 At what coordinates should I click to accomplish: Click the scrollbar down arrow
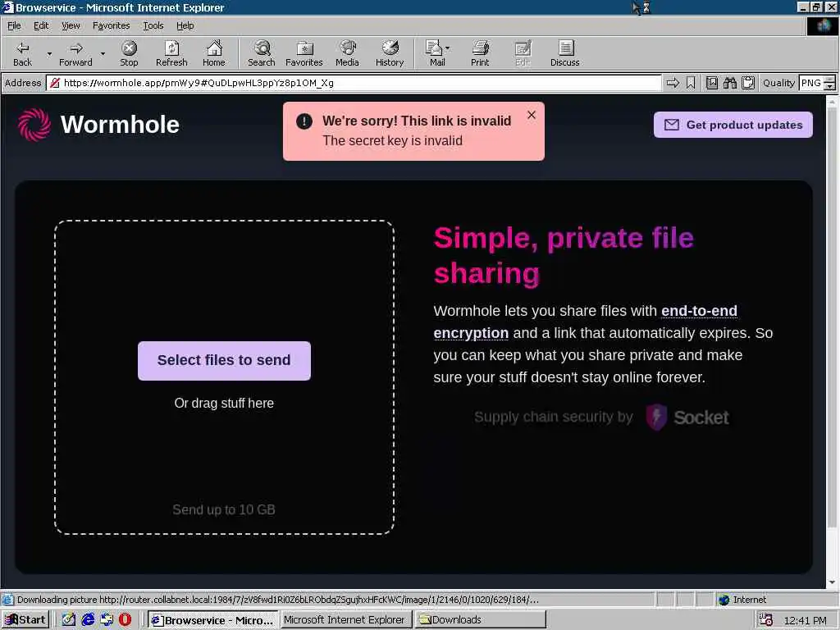pyautogui.click(x=832, y=582)
